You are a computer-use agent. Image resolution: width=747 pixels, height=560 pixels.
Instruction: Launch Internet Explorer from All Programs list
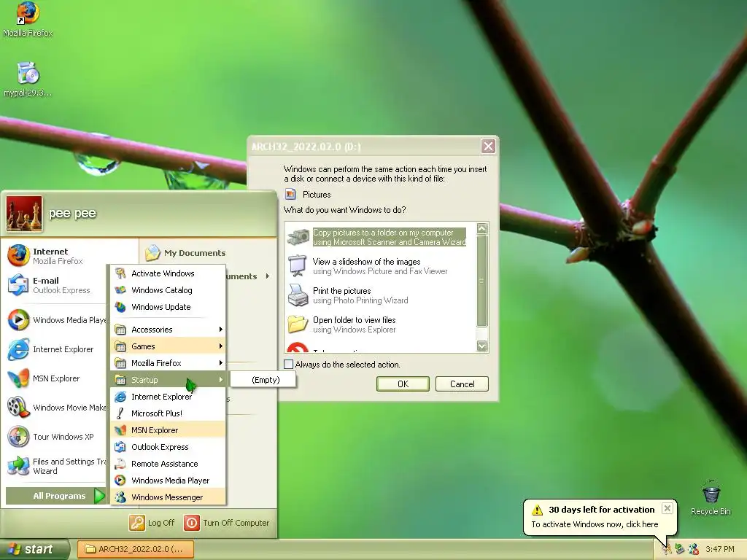pyautogui.click(x=169, y=397)
